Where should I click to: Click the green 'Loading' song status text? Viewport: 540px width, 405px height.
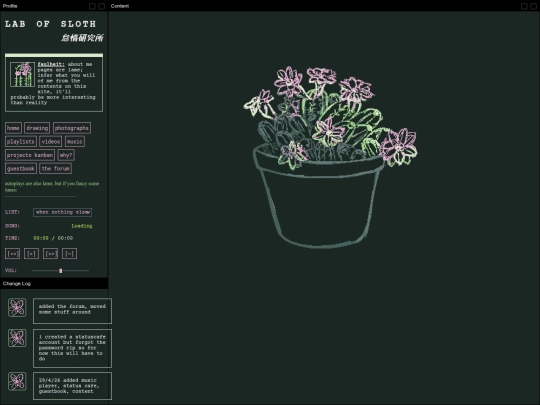82,226
